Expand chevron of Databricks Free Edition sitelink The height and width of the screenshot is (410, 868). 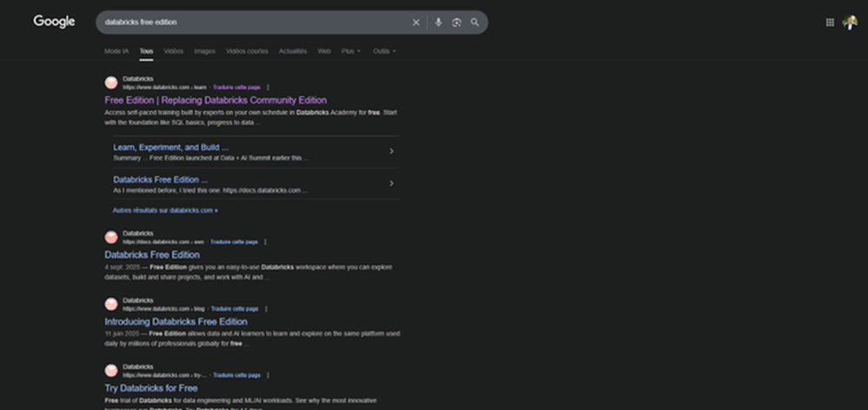(391, 183)
